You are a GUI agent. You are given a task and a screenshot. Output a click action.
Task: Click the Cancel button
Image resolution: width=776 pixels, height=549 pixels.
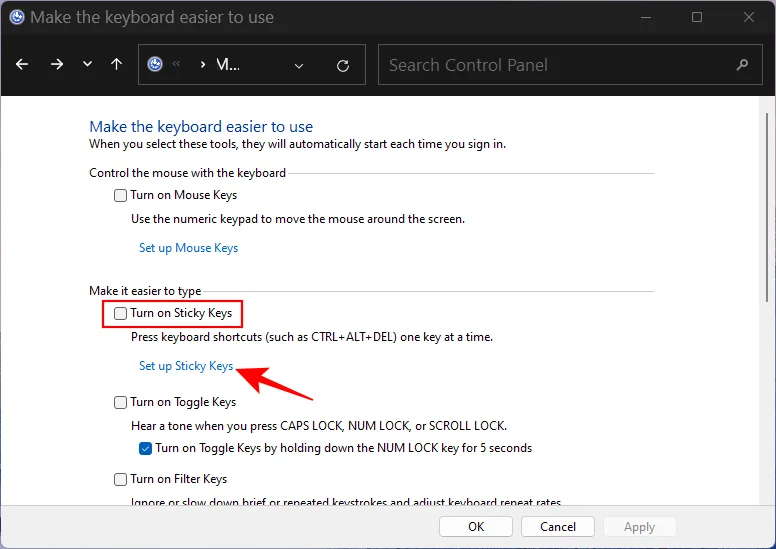(x=558, y=527)
